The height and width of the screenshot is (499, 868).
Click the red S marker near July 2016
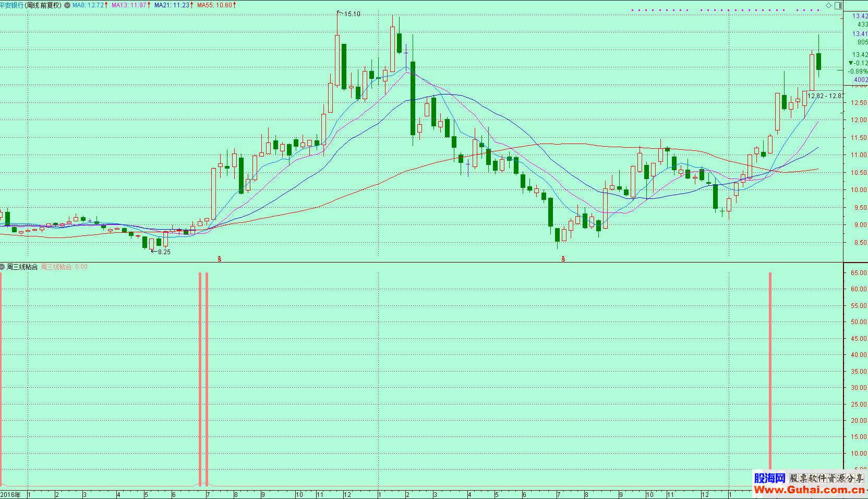(x=220, y=259)
